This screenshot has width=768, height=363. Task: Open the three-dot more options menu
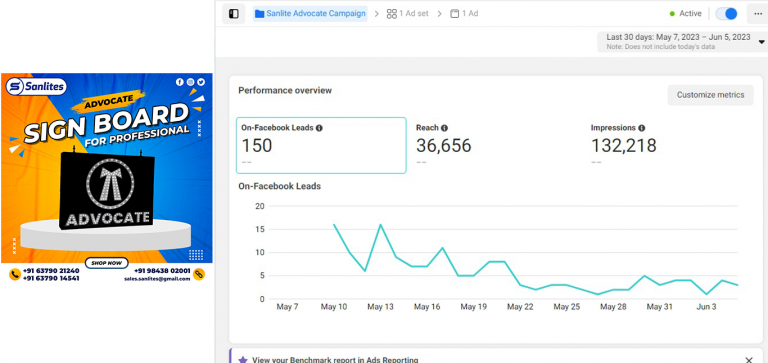(758, 14)
